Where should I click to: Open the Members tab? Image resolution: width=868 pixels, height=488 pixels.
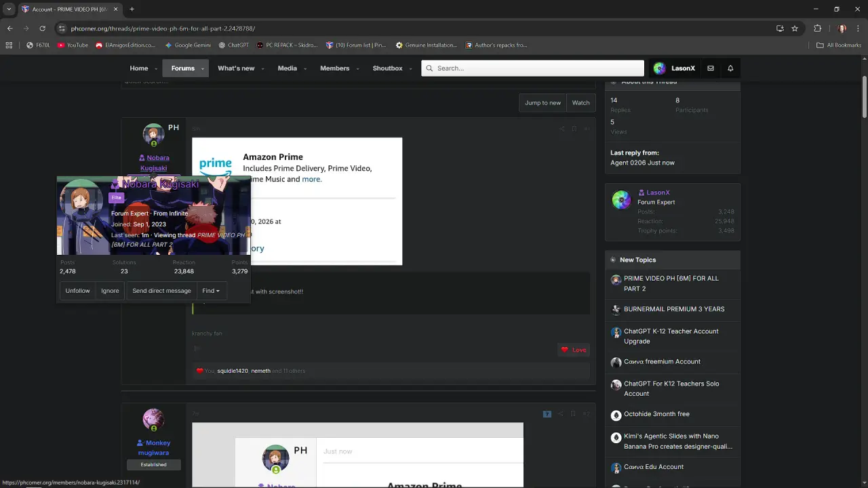pyautogui.click(x=334, y=68)
